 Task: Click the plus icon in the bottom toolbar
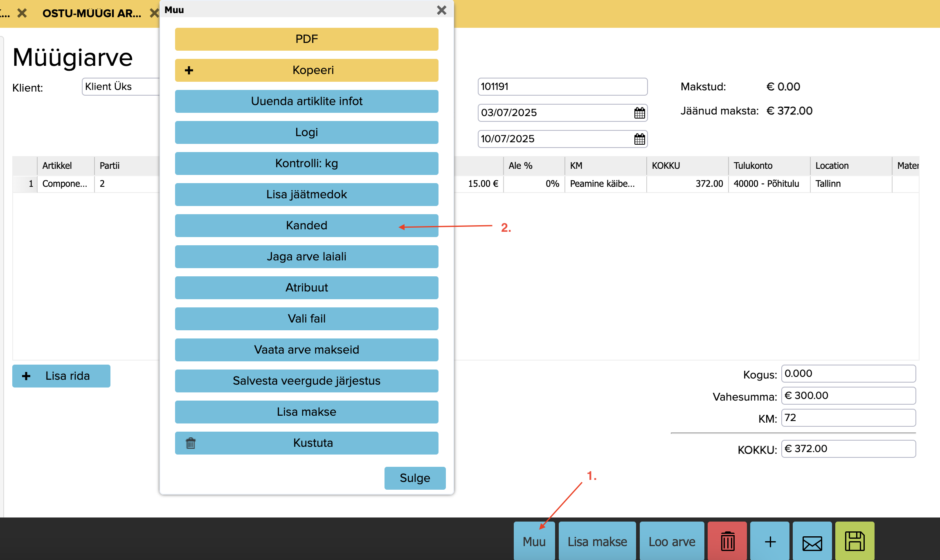pyautogui.click(x=770, y=541)
